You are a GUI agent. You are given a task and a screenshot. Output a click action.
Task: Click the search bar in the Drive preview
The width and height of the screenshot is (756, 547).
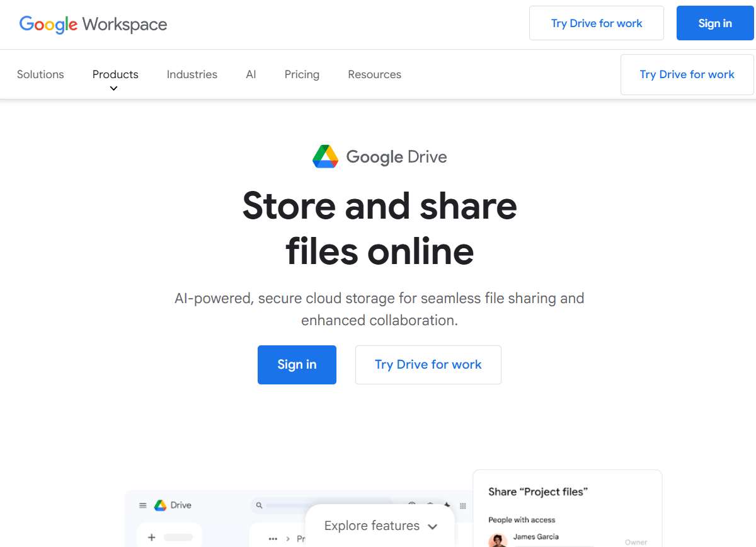pyautogui.click(x=321, y=505)
